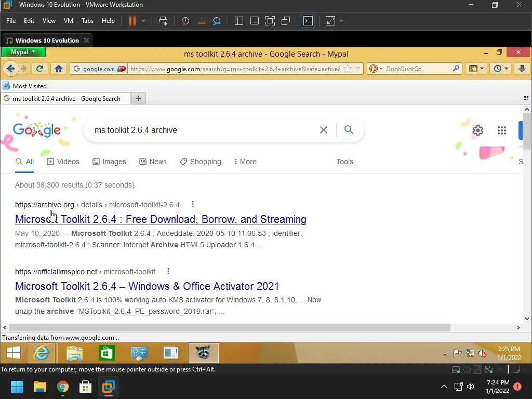
Task: Open the VMware console view
Action: coord(308,21)
